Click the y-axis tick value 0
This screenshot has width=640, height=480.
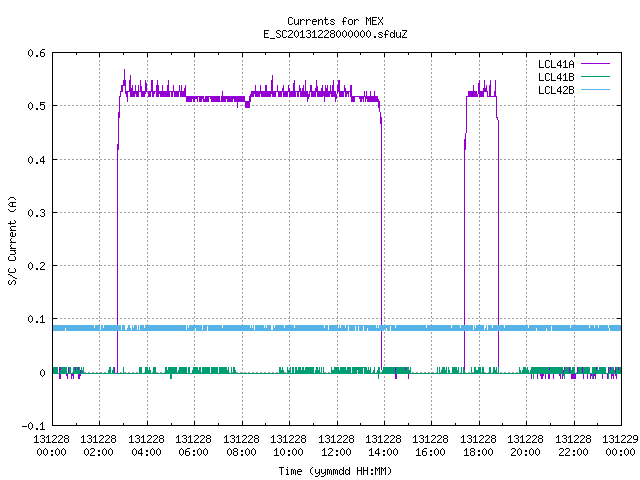pyautogui.click(x=42, y=373)
